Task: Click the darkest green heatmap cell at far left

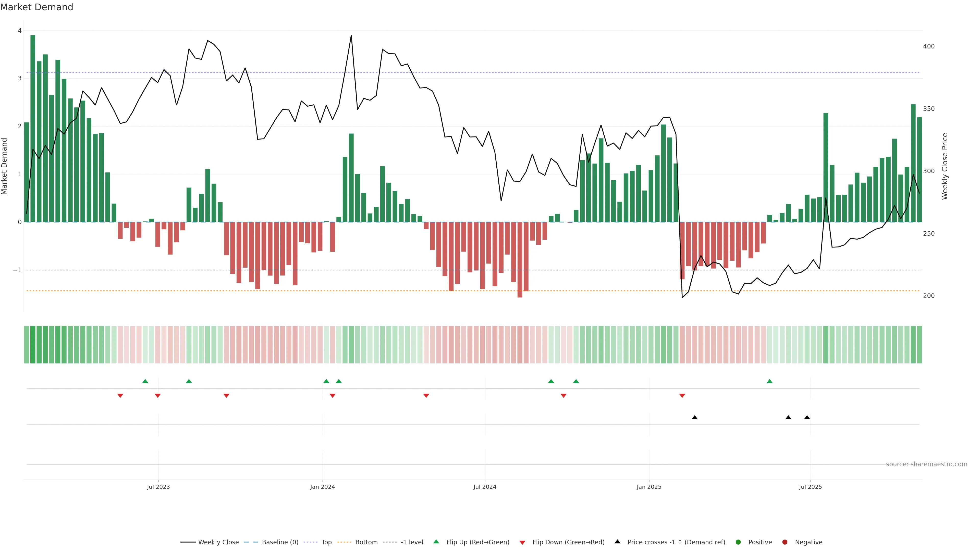Action: pos(33,345)
